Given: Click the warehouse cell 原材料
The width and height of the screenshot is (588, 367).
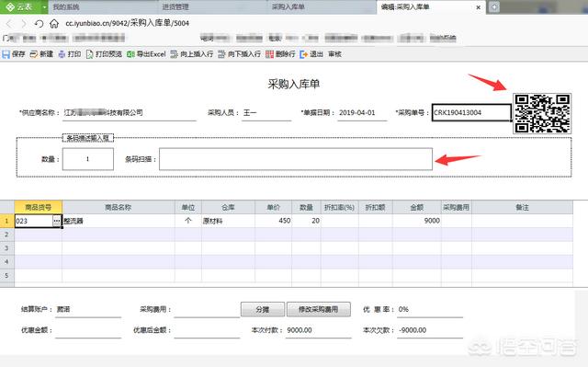Looking at the screenshot, I should pyautogui.click(x=228, y=221).
